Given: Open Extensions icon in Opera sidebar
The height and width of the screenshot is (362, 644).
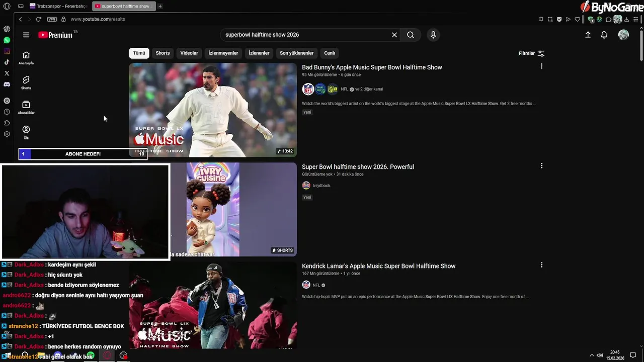Looking at the screenshot, I should click(7, 123).
